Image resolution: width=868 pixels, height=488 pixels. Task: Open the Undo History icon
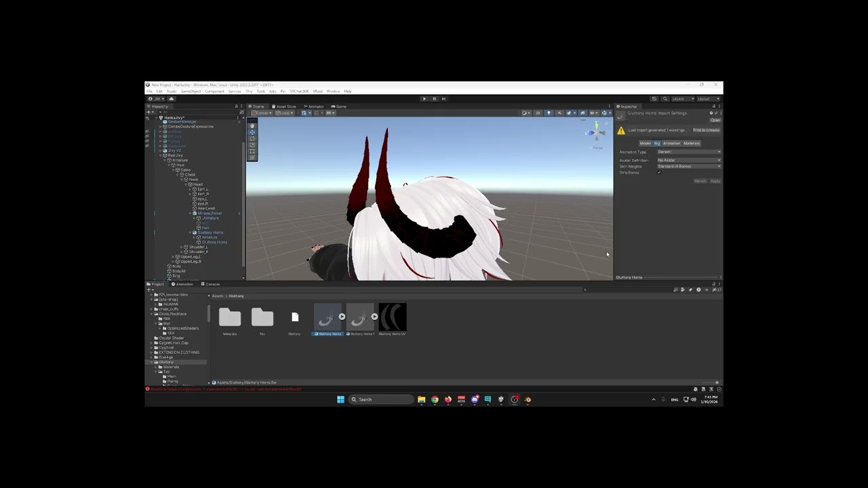(x=654, y=99)
